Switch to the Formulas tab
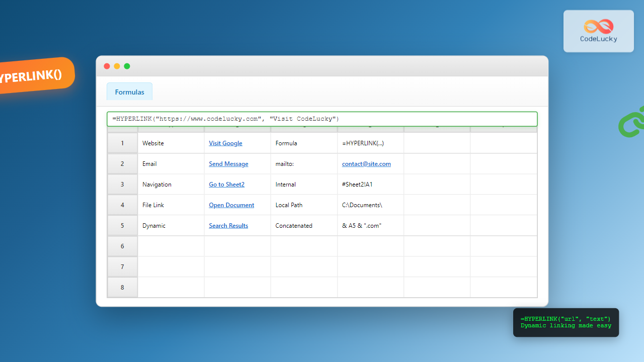Screen dimensions: 644x362 coord(129,92)
